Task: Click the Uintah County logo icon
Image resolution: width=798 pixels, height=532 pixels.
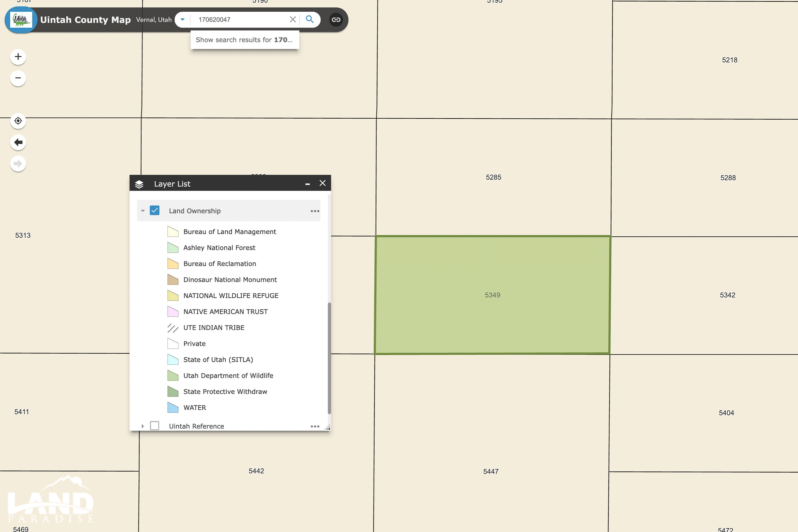Action: click(21, 20)
